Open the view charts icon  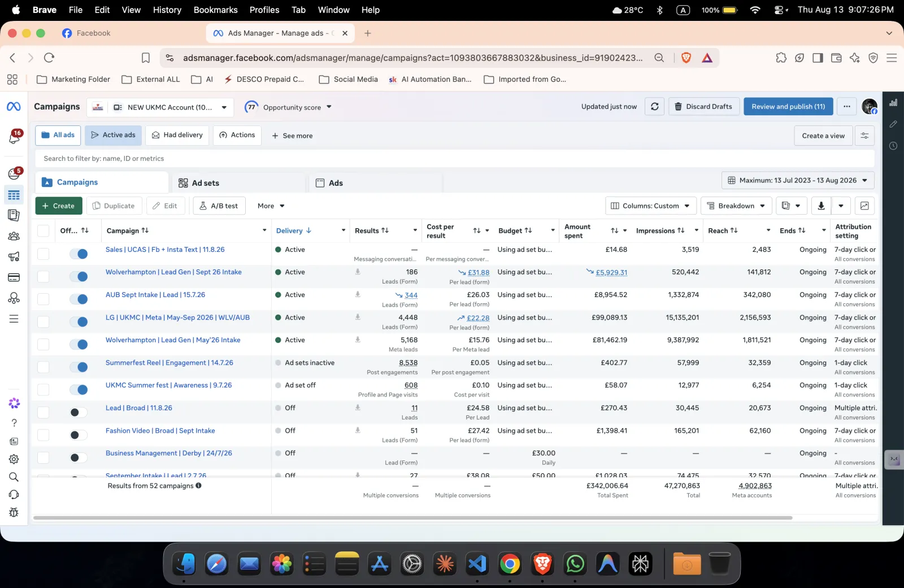[864, 206]
